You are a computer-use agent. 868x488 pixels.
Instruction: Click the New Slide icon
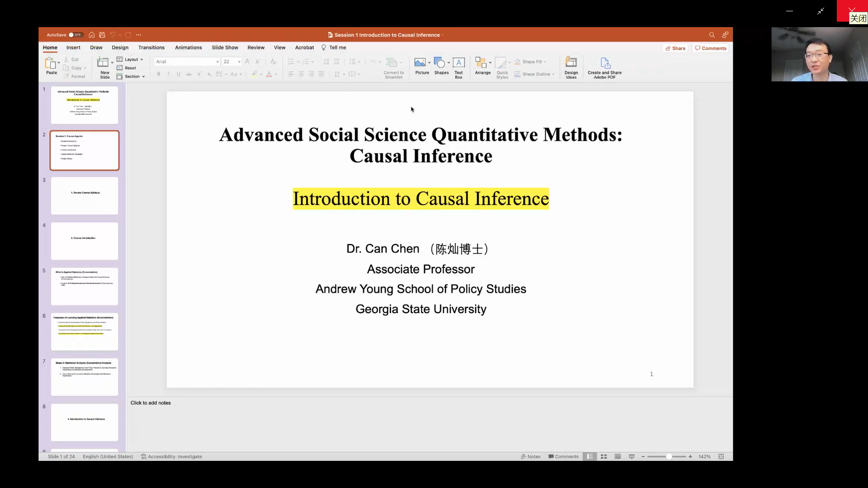click(103, 63)
